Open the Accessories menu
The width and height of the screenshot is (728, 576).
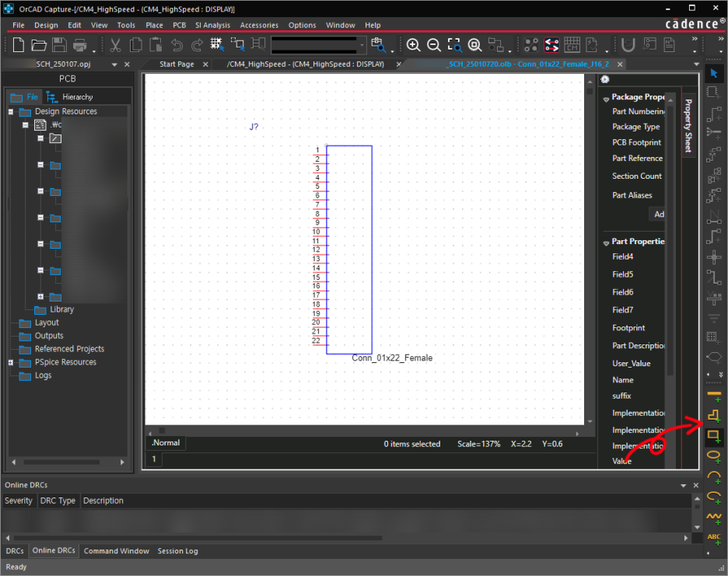(x=259, y=25)
